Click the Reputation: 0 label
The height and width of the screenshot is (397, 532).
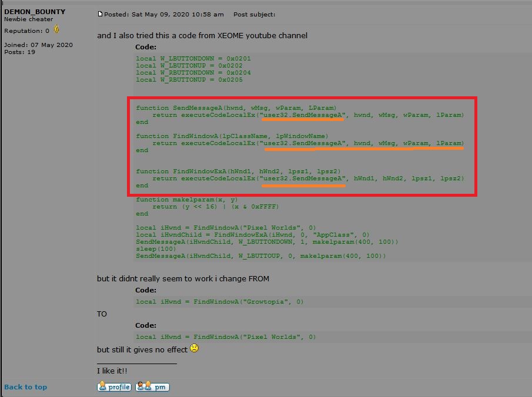tap(26, 31)
